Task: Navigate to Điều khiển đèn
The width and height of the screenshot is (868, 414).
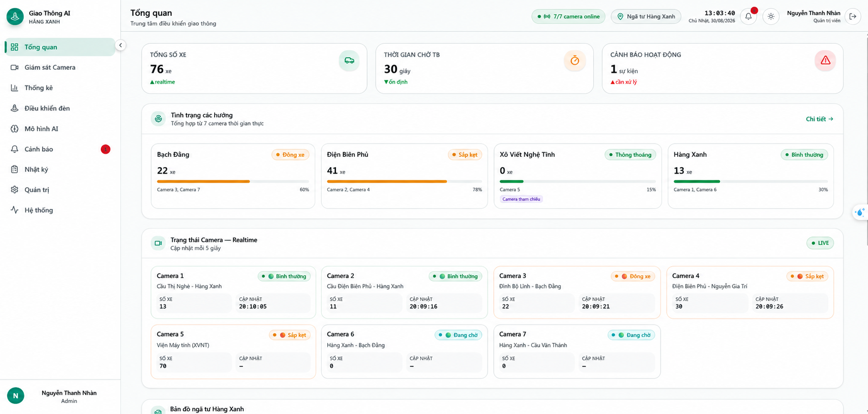Action: tap(60, 108)
